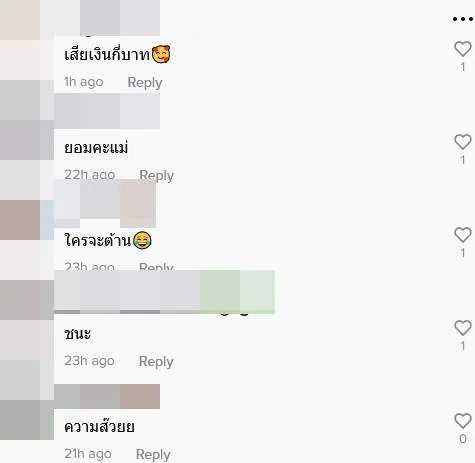This screenshot has height=463, width=475.
Task: Reply to the ใครจะต้าน comment
Action: pyautogui.click(x=156, y=266)
